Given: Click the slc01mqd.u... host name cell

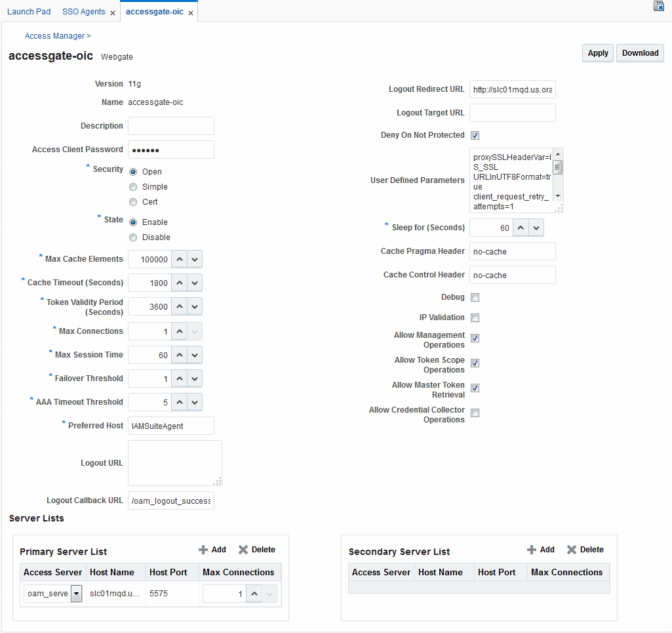Looking at the screenshot, I should point(115,594).
